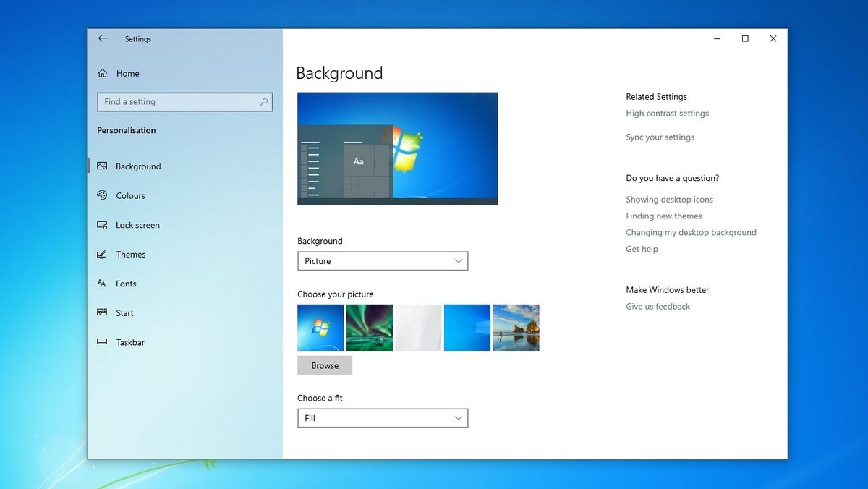
Task: Open Lock screen settings via its icon
Action: click(x=102, y=225)
